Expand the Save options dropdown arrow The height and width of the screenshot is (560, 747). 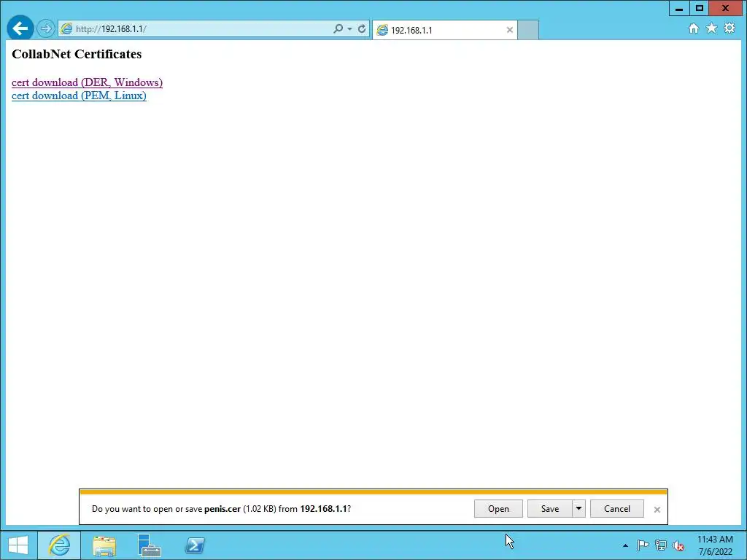coord(578,508)
